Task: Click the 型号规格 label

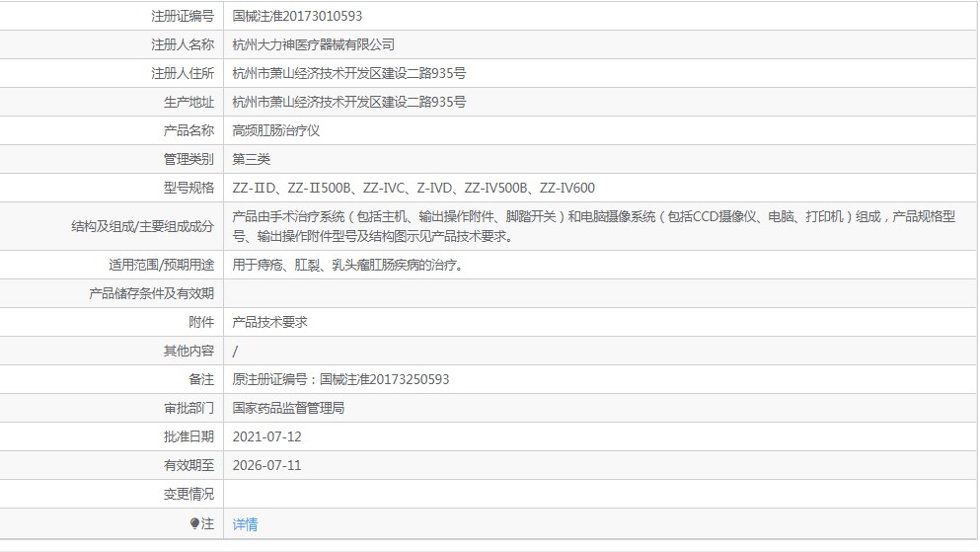Action: coord(188,188)
